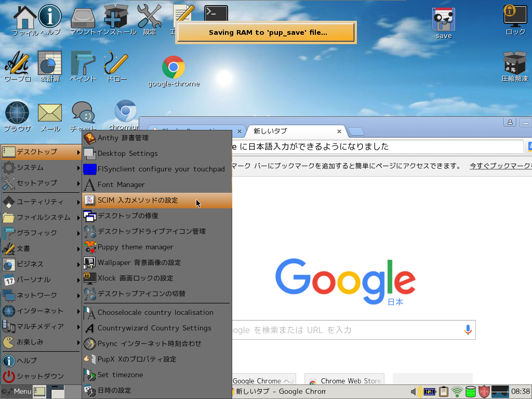Viewport: 532px width, 399px height.
Task: Expand the ファイルシステム menu category
Action: pyautogui.click(x=42, y=218)
